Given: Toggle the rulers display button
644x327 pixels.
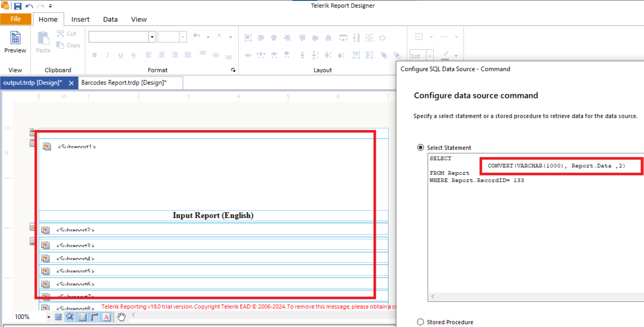Looking at the screenshot, I should click(94, 317).
